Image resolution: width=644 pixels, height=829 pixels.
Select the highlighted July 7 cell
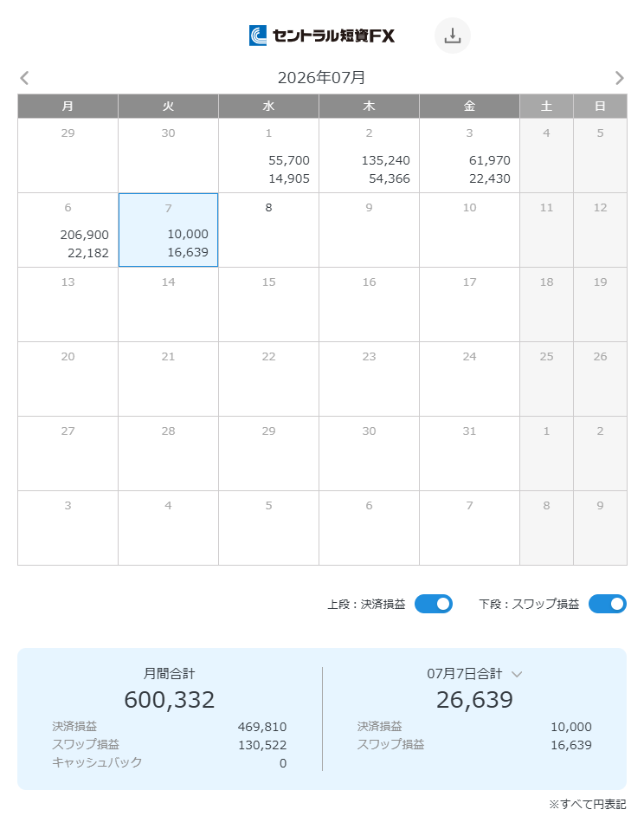point(169,230)
